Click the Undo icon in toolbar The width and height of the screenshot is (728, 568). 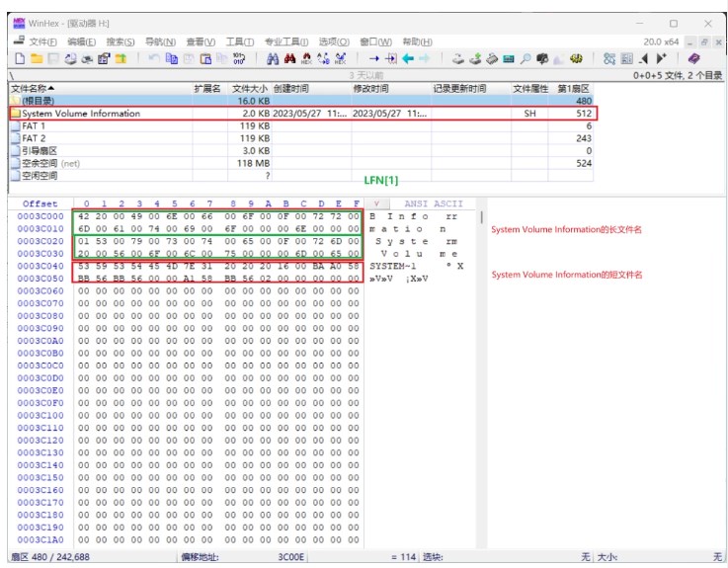click(x=156, y=58)
